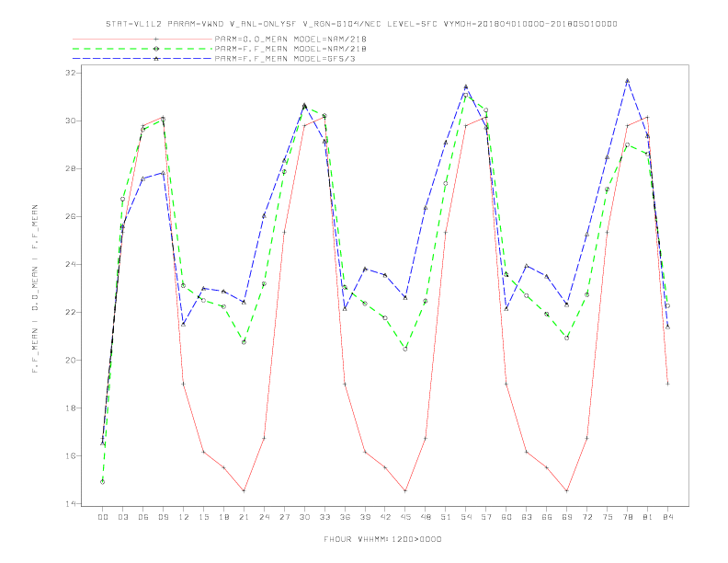This screenshot has height=563, width=728.
Task: Click the chart title beginning STAT-VL1L2
Action: point(361,24)
